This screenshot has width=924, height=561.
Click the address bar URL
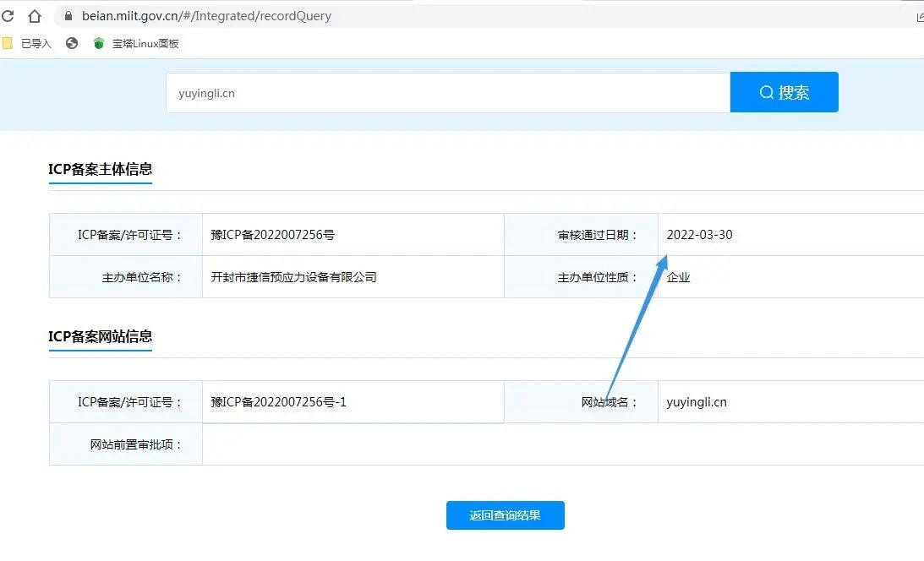(206, 16)
